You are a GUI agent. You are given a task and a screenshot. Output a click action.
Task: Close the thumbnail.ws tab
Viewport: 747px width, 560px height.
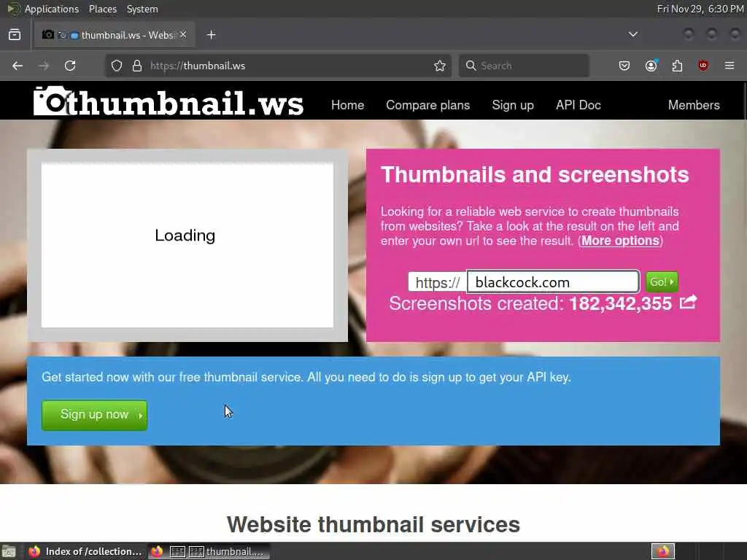tap(183, 35)
